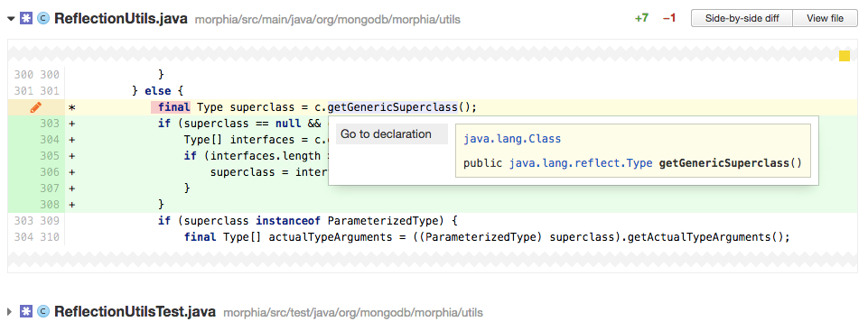The height and width of the screenshot is (331, 868).
Task: Click getGenericSuperclass method call in code
Action: [393, 107]
